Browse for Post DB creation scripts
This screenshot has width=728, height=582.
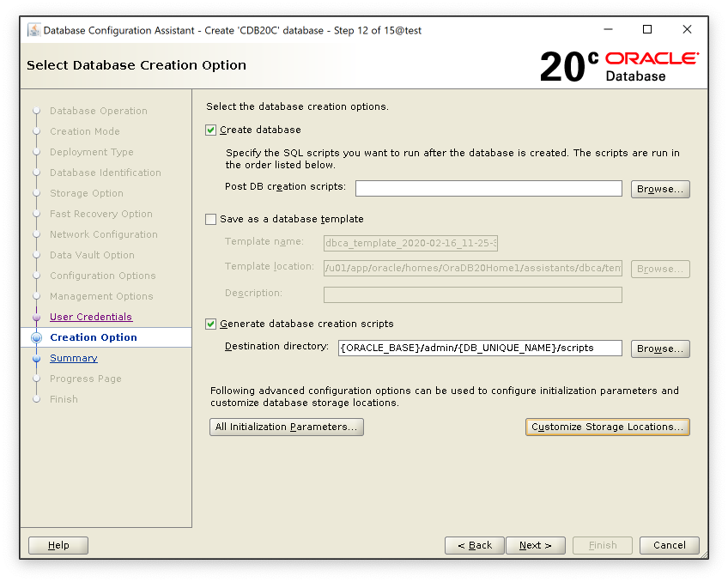point(660,189)
